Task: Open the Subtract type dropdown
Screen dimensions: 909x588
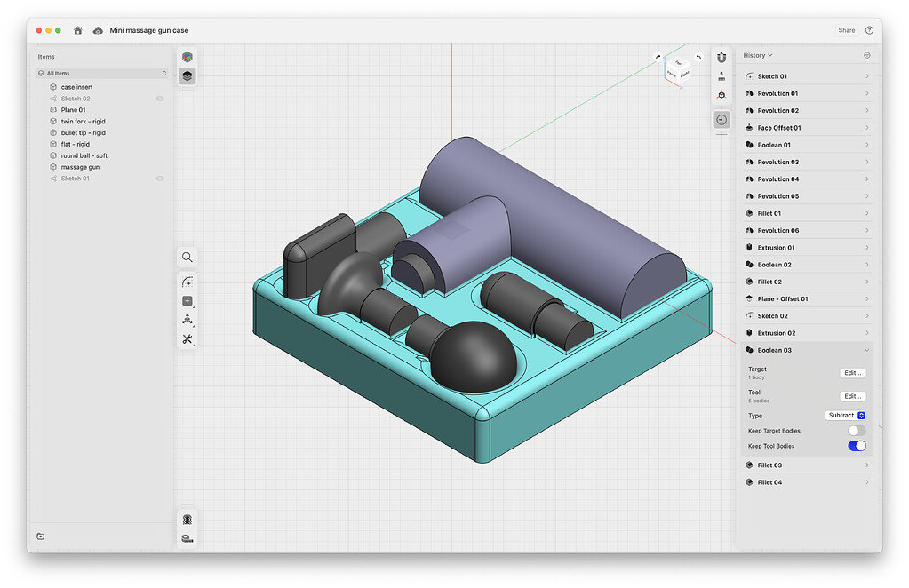Action: [x=844, y=415]
